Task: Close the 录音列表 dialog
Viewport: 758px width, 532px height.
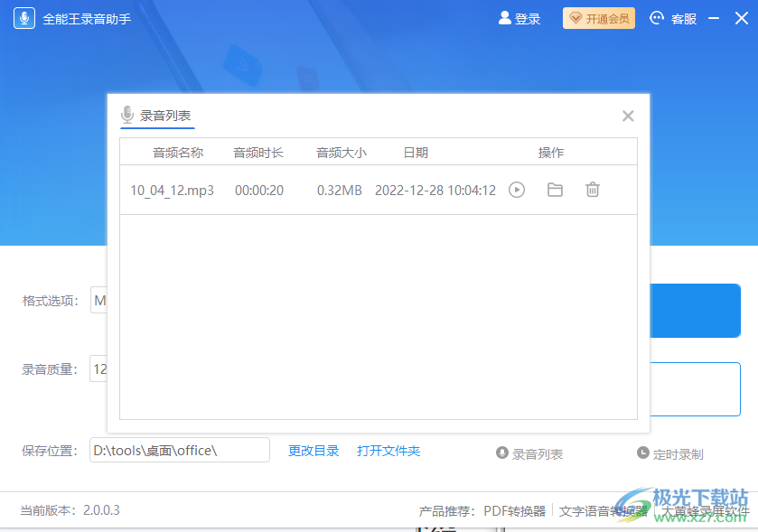Action: [x=628, y=116]
